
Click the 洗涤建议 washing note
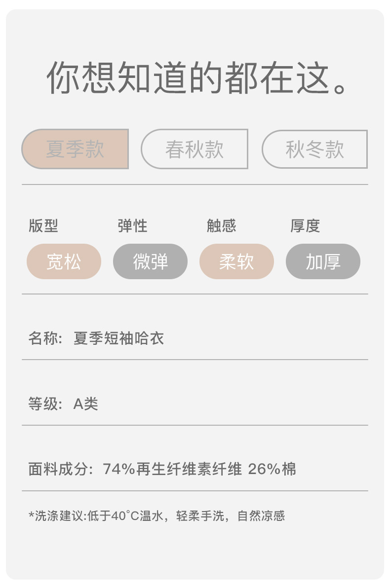(x=156, y=516)
